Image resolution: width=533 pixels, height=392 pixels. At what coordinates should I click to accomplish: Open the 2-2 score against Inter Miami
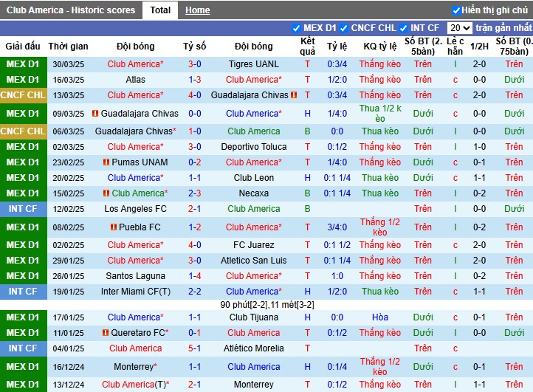(194, 292)
